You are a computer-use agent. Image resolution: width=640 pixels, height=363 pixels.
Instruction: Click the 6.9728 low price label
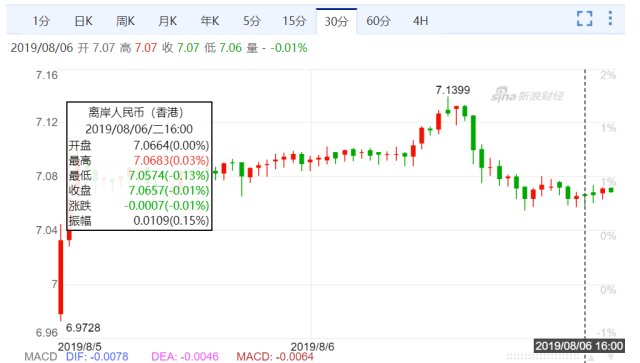83,327
